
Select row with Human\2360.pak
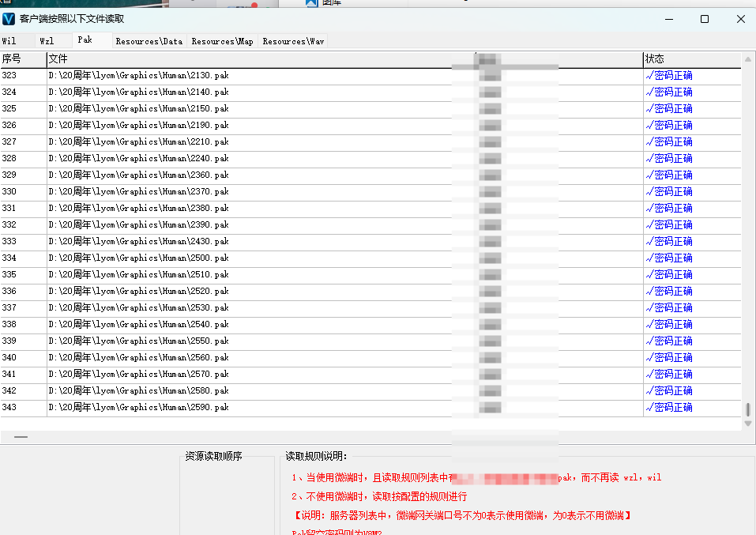click(x=370, y=175)
